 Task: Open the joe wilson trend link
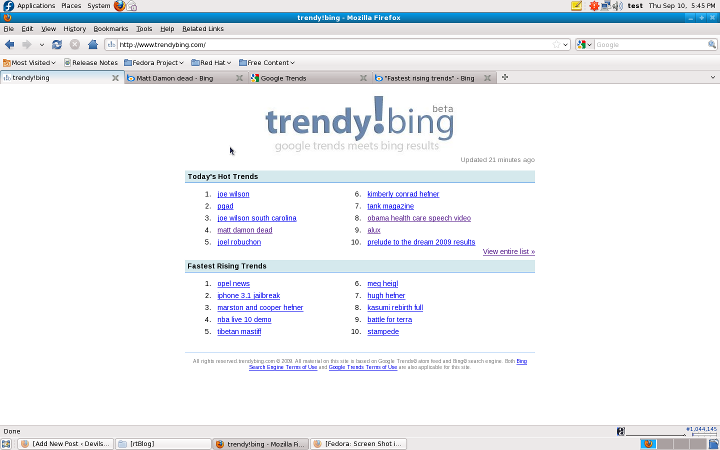[233, 194]
